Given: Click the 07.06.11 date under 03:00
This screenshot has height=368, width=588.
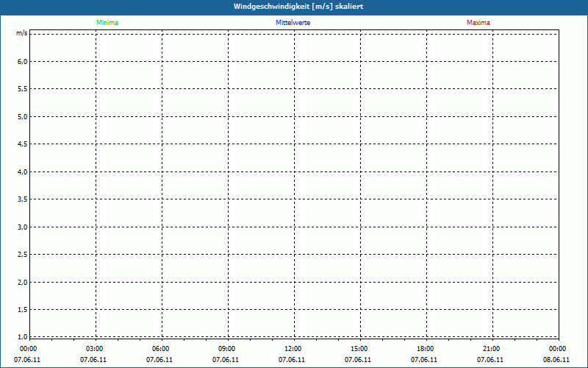Looking at the screenshot, I should tap(93, 360).
